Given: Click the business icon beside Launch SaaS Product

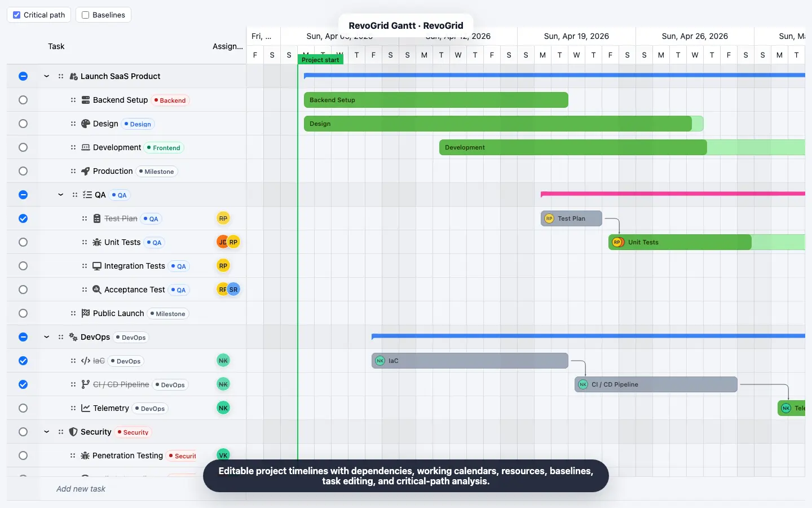Looking at the screenshot, I should (x=73, y=76).
